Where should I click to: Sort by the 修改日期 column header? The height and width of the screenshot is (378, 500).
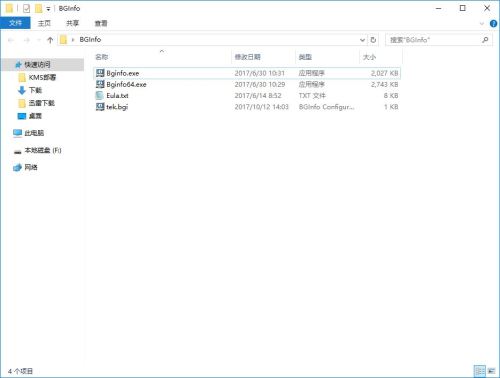(247, 57)
